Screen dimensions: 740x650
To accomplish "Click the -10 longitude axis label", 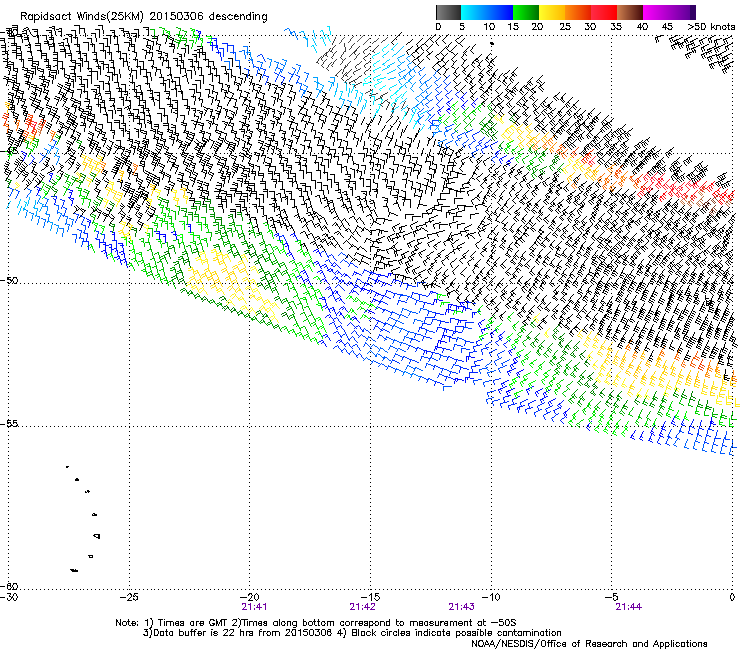I will [x=491, y=597].
